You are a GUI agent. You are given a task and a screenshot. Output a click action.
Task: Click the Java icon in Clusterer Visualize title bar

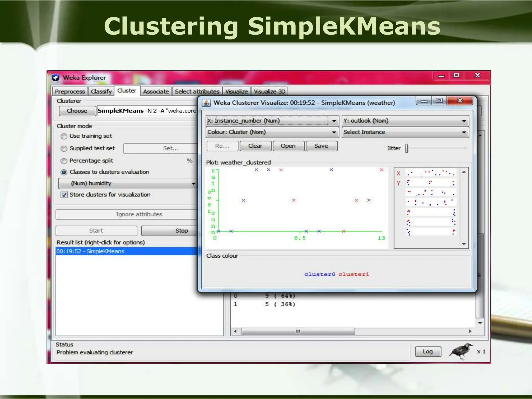(x=207, y=103)
